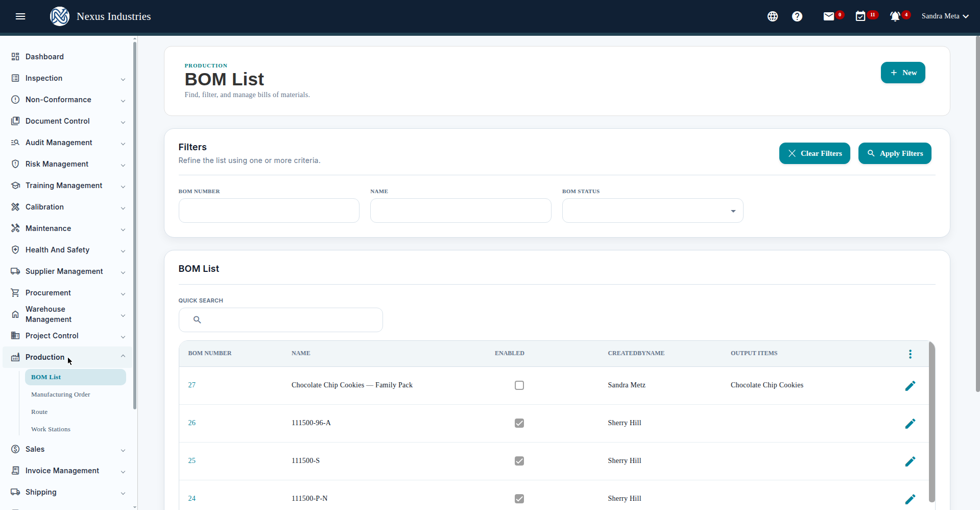Select Work Stations in sidebar

pyautogui.click(x=51, y=429)
